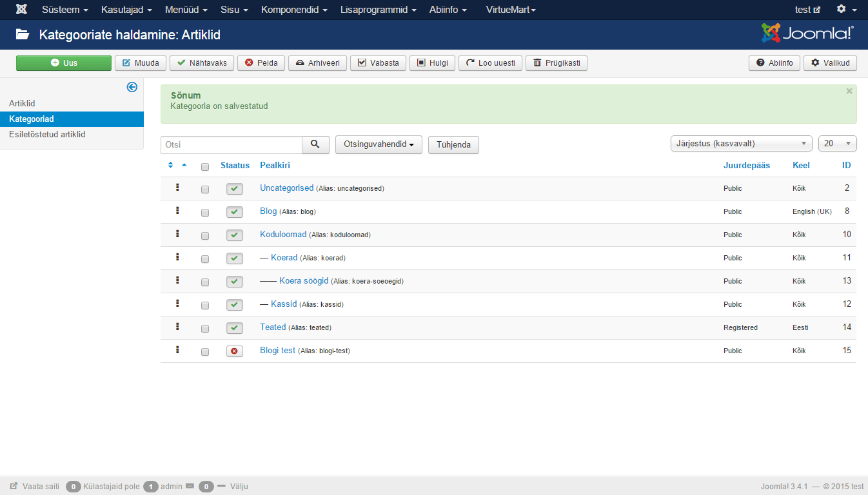Unpublish Kassid via its status icon
The height and width of the screenshot is (495, 868).
[x=234, y=305]
